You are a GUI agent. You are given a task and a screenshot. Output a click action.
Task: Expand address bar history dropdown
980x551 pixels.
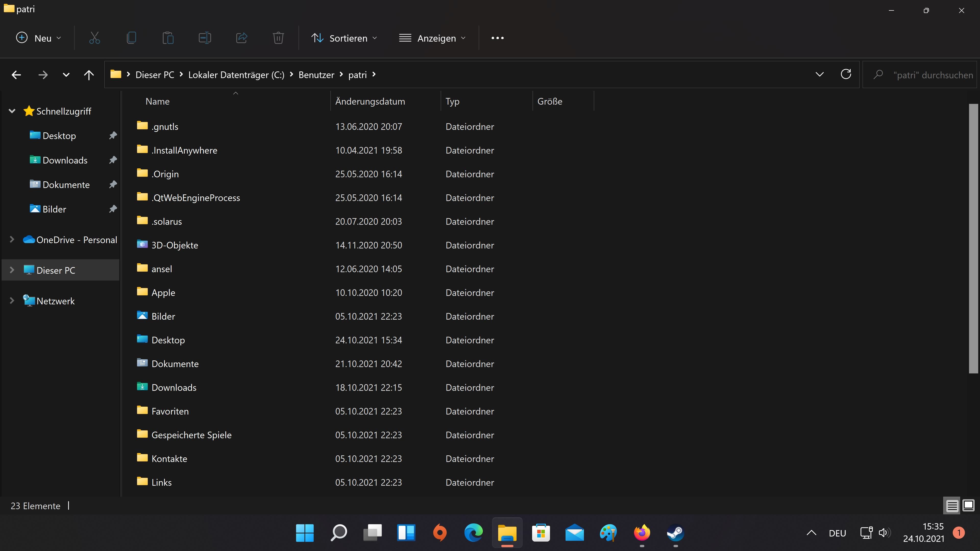click(819, 74)
